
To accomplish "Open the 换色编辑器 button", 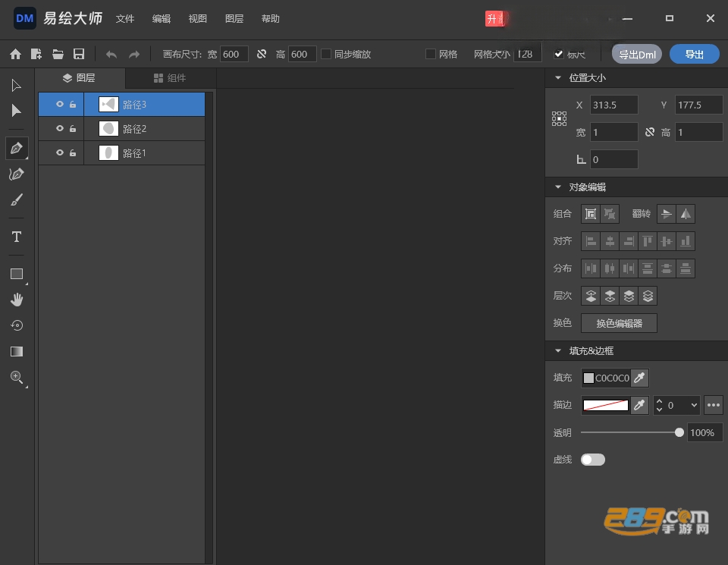I will click(619, 323).
